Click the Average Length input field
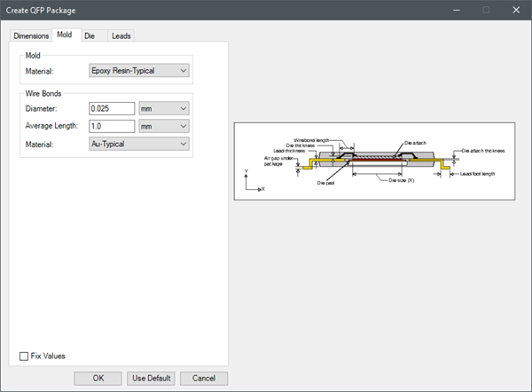 [112, 126]
